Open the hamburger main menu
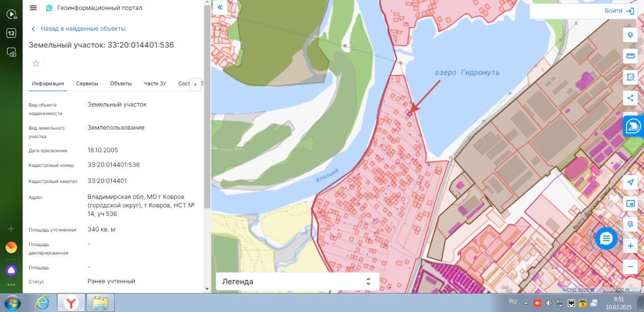 tap(33, 8)
